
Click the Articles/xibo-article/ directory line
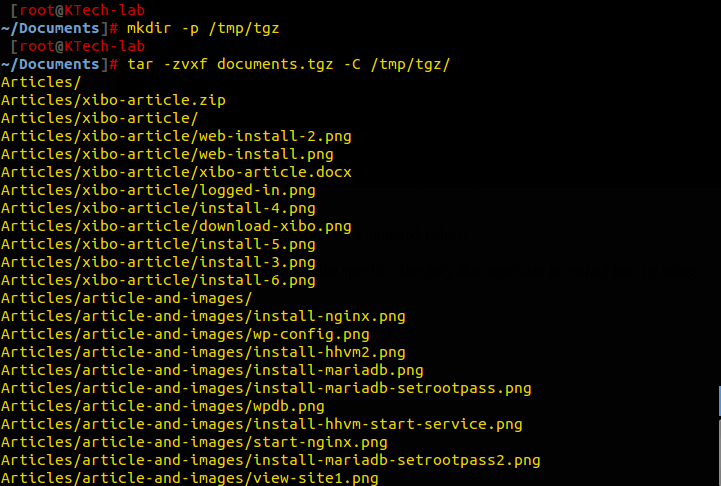click(x=99, y=118)
